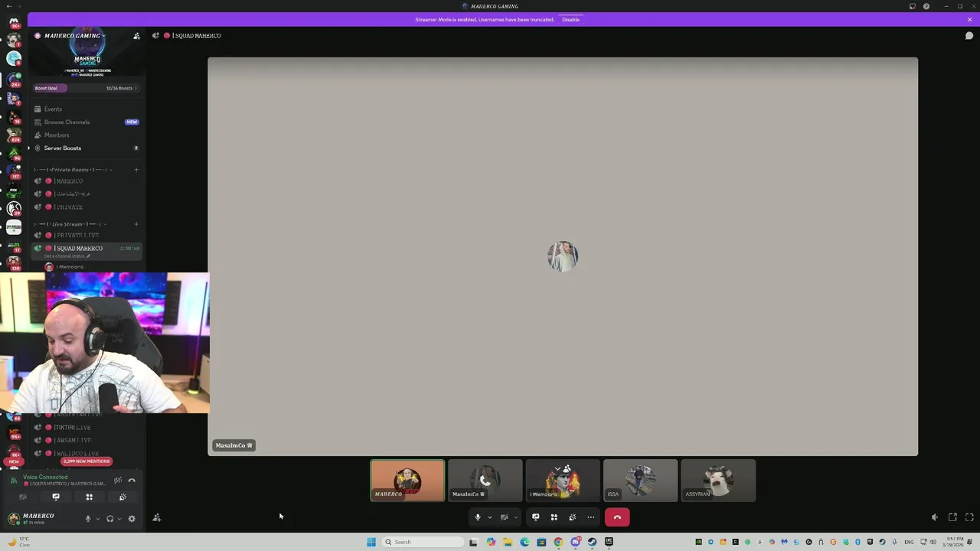Select MasalmCo participant tile

(485, 481)
